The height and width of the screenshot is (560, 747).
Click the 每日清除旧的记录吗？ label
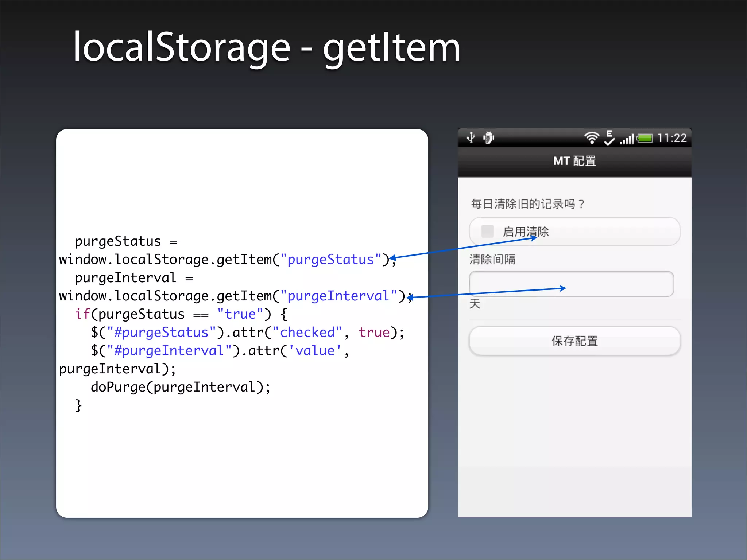click(x=528, y=204)
